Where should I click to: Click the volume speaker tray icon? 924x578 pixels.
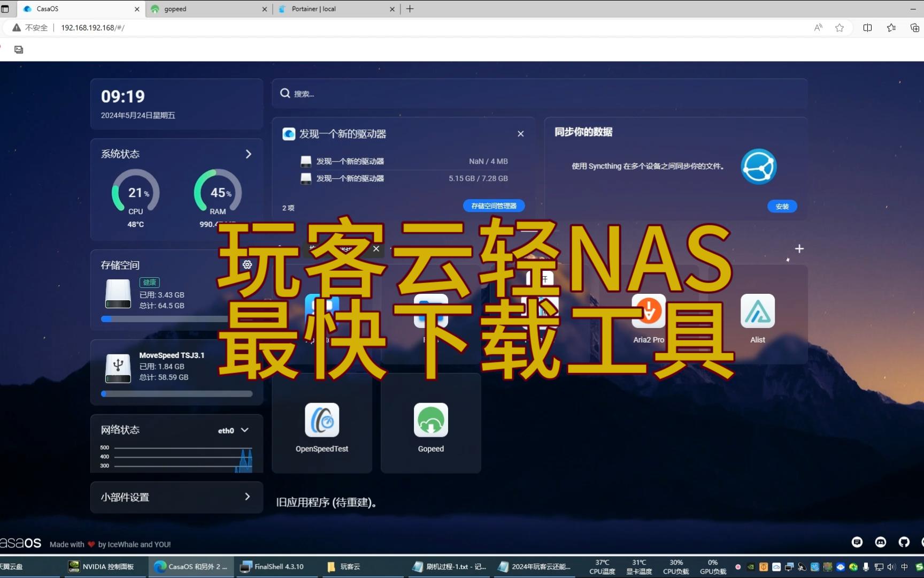[x=891, y=567]
